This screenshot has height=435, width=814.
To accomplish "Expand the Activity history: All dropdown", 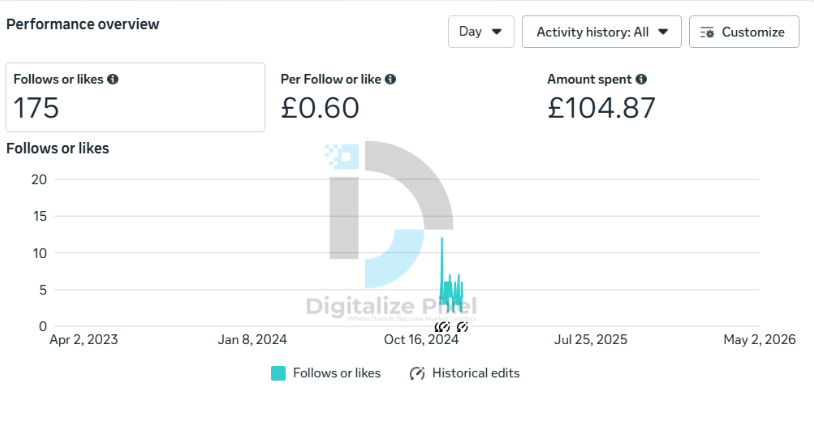I will coord(602,32).
